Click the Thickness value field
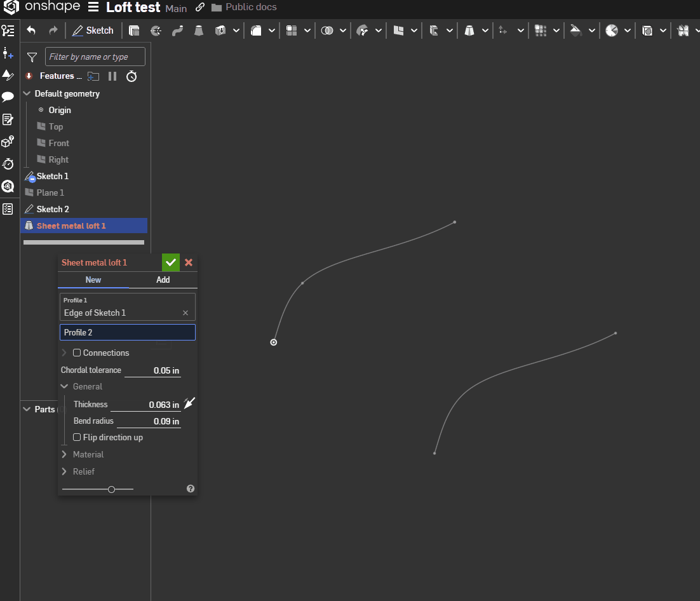The width and height of the screenshot is (700, 601). click(x=145, y=405)
